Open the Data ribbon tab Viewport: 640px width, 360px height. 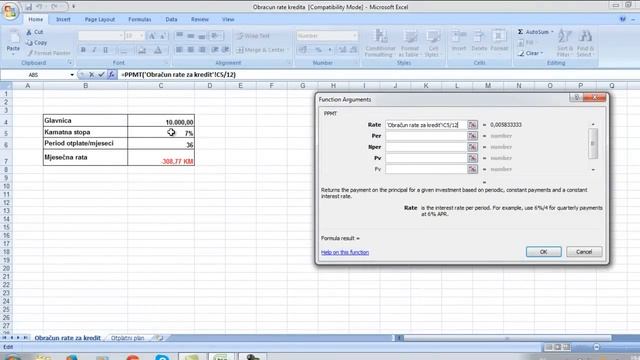[171, 20]
